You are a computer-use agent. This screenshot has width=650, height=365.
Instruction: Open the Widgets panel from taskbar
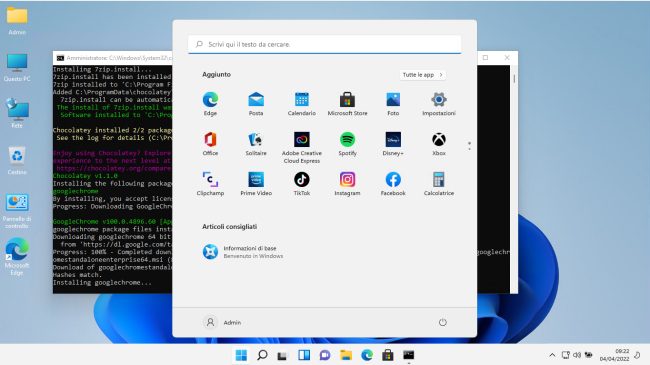[x=304, y=355]
